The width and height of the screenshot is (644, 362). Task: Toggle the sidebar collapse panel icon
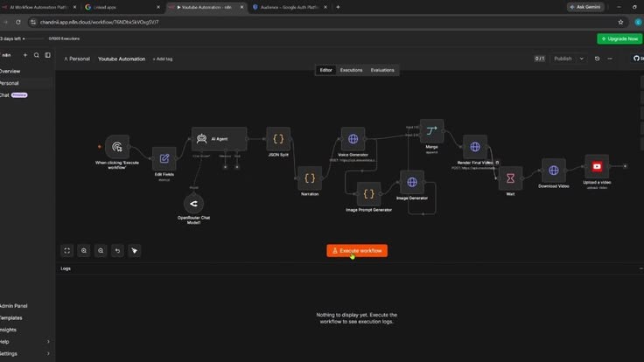coord(47,55)
